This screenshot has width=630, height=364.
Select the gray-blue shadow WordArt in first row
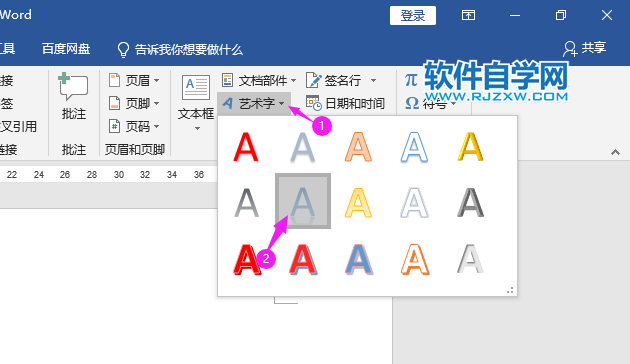(303, 147)
